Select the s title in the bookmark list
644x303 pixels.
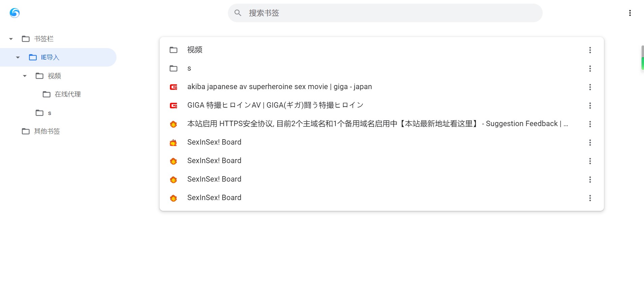pos(189,68)
